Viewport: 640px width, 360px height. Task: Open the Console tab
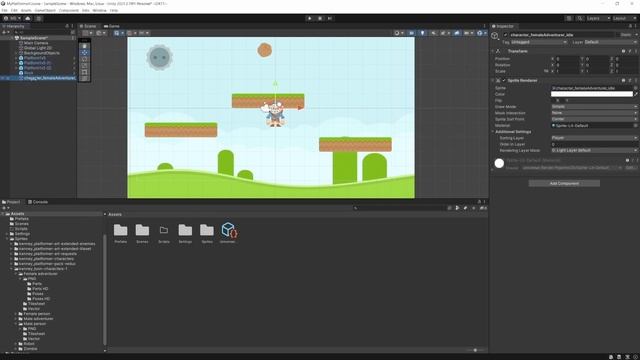pyautogui.click(x=38, y=202)
